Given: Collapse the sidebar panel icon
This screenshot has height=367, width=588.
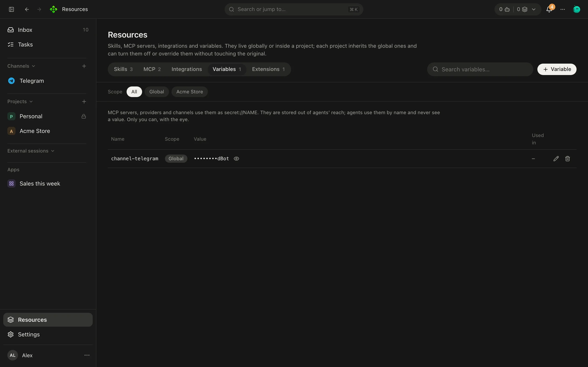Looking at the screenshot, I should coord(11,9).
